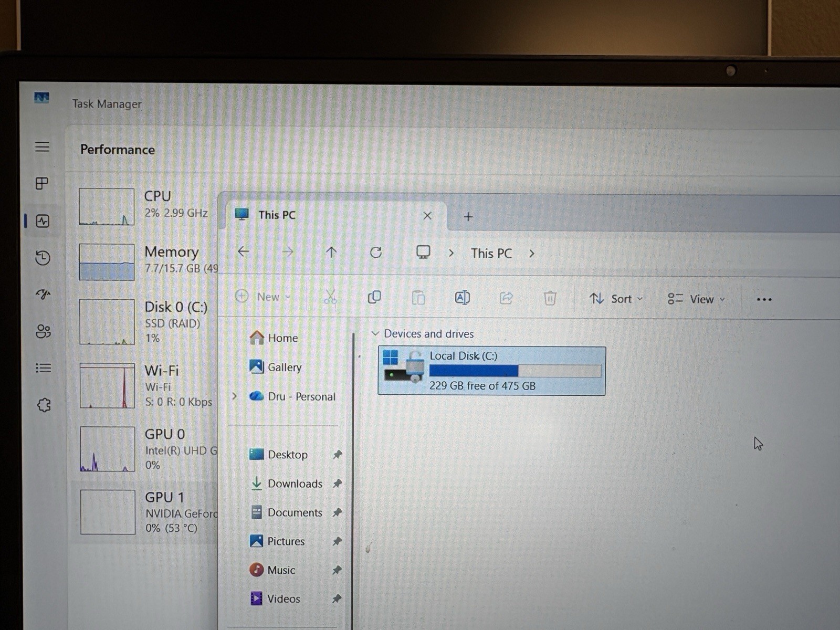This screenshot has height=630, width=840.
Task: Select the Wi-Fi graph in Task Manager
Action: 107,385
